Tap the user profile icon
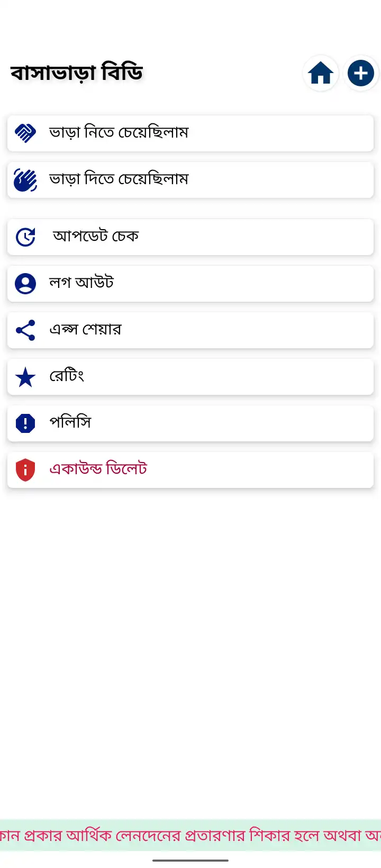 (x=25, y=284)
